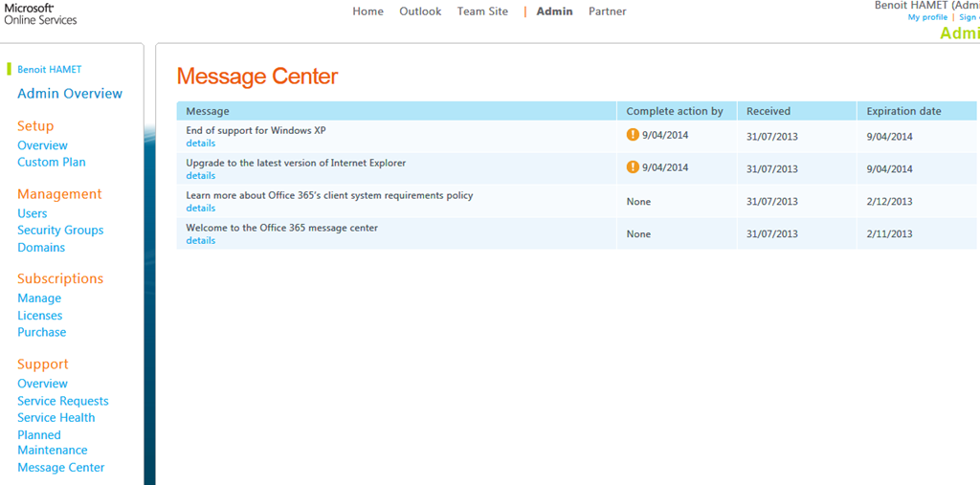
Task: Open Users under Management
Action: [32, 214]
